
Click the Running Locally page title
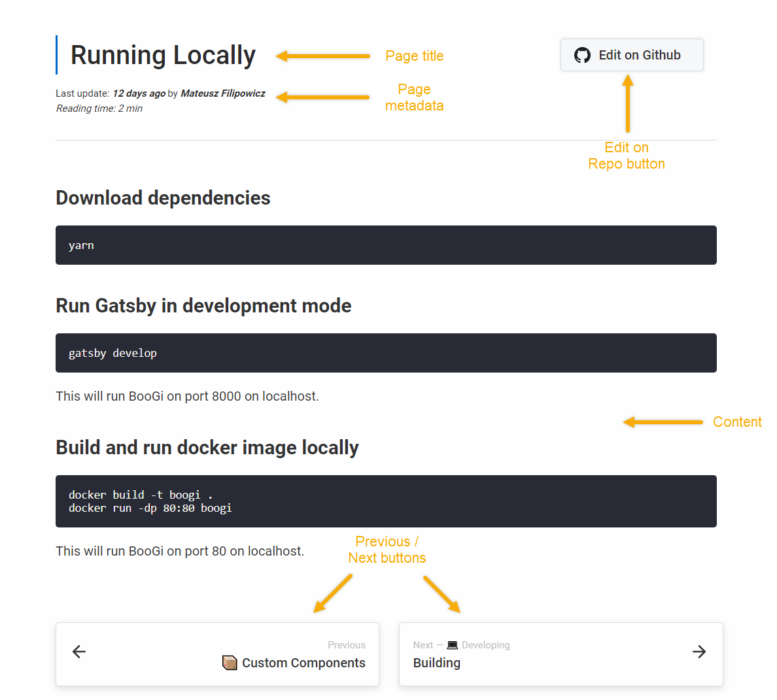[x=163, y=55]
